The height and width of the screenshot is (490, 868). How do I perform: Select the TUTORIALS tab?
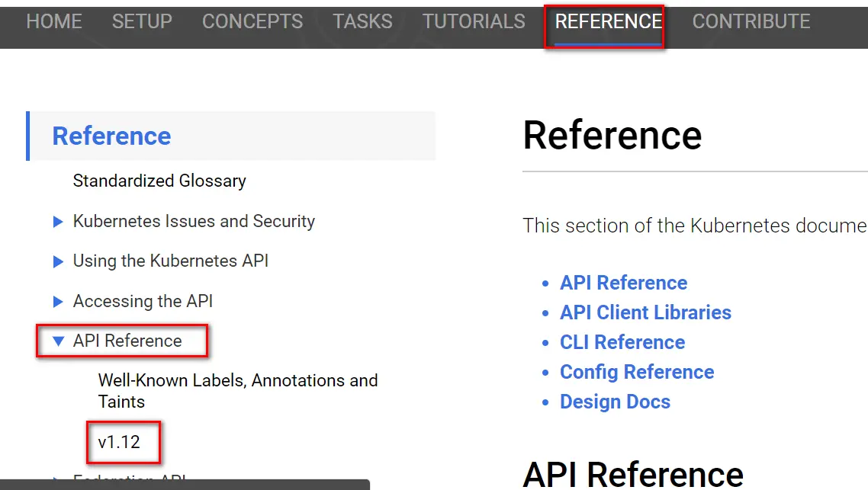474,21
